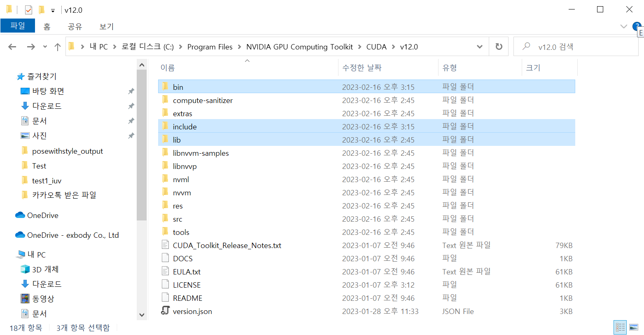Open 동영상 in the navigation pane

[x=43, y=299]
